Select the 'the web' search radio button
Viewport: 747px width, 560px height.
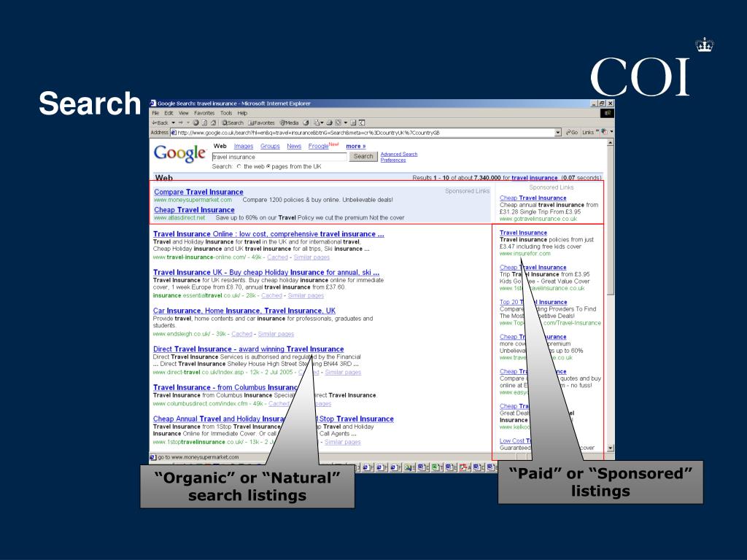(239, 167)
